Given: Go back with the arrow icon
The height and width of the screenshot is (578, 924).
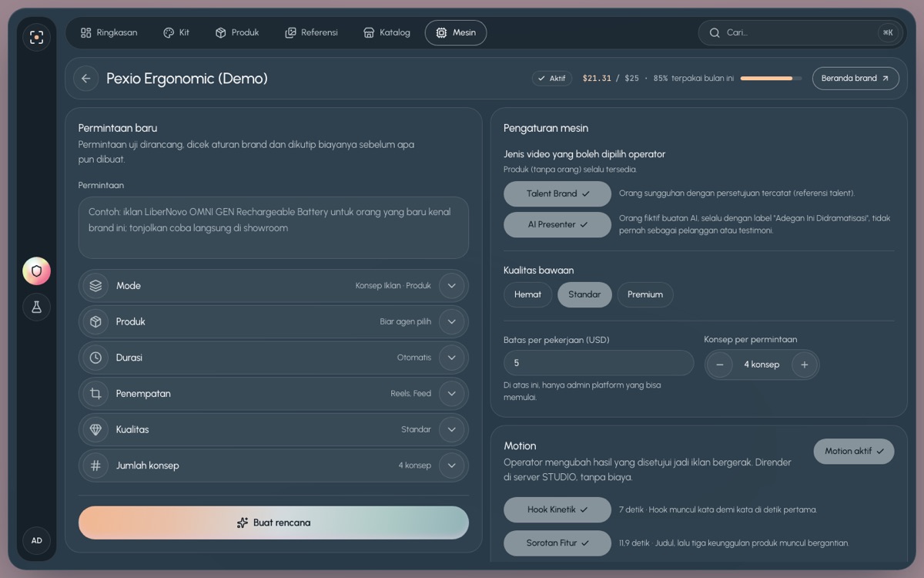Looking at the screenshot, I should coord(85,79).
